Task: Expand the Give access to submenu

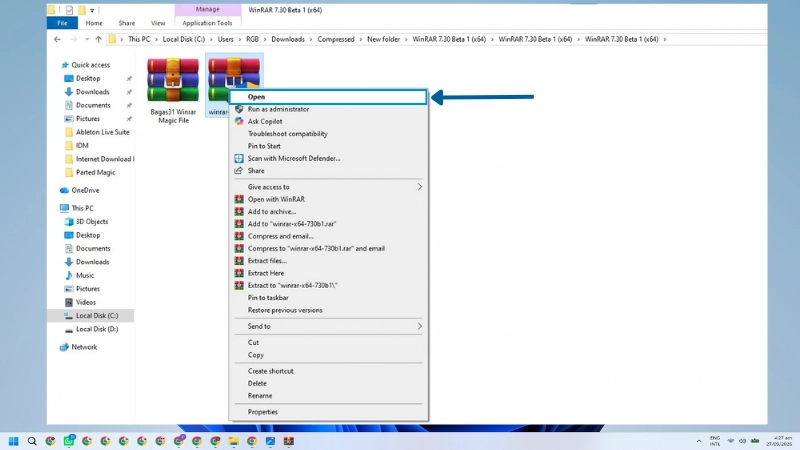Action: [328, 187]
